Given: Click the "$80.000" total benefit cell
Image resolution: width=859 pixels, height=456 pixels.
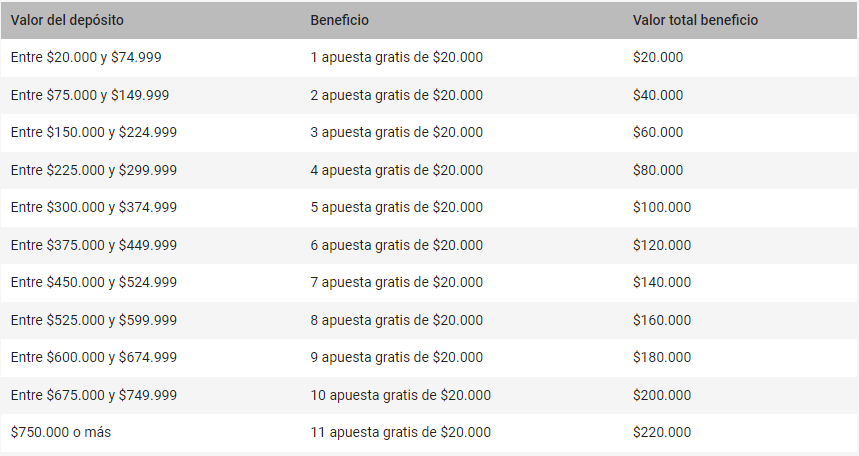Looking at the screenshot, I should click(x=658, y=170).
